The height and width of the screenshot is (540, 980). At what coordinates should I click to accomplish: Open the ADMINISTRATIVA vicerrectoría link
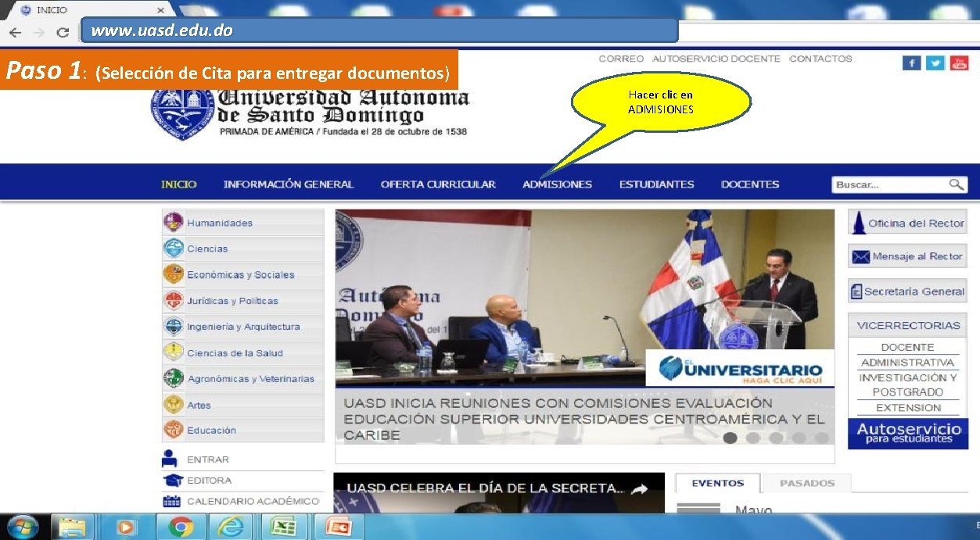point(907,363)
